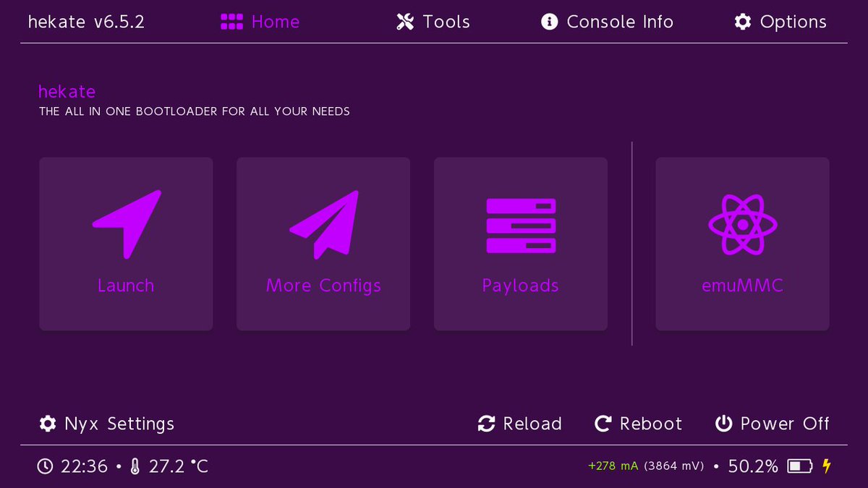Click the +278 mA current value
Screen dimensions: 868x488
point(613,466)
